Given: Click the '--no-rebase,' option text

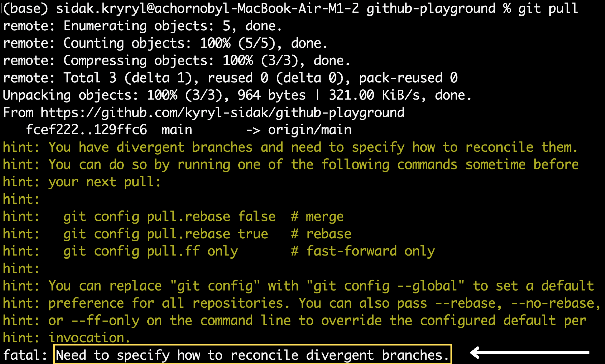Looking at the screenshot, I should 556,303.
